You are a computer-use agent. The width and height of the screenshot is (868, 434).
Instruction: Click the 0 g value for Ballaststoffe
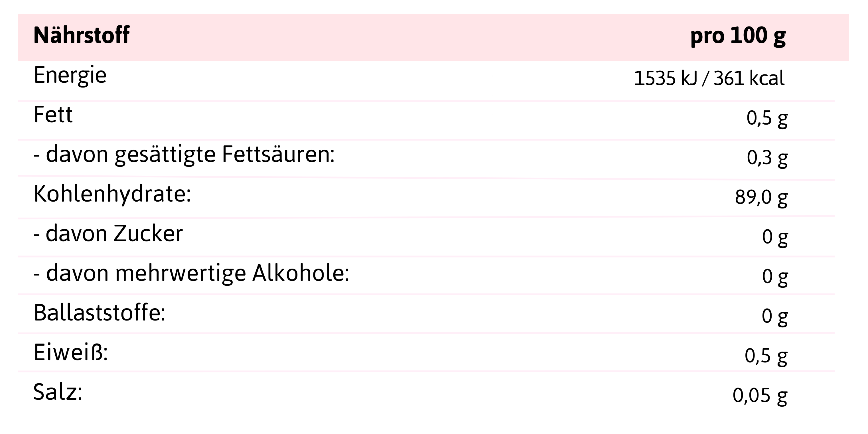point(775,316)
